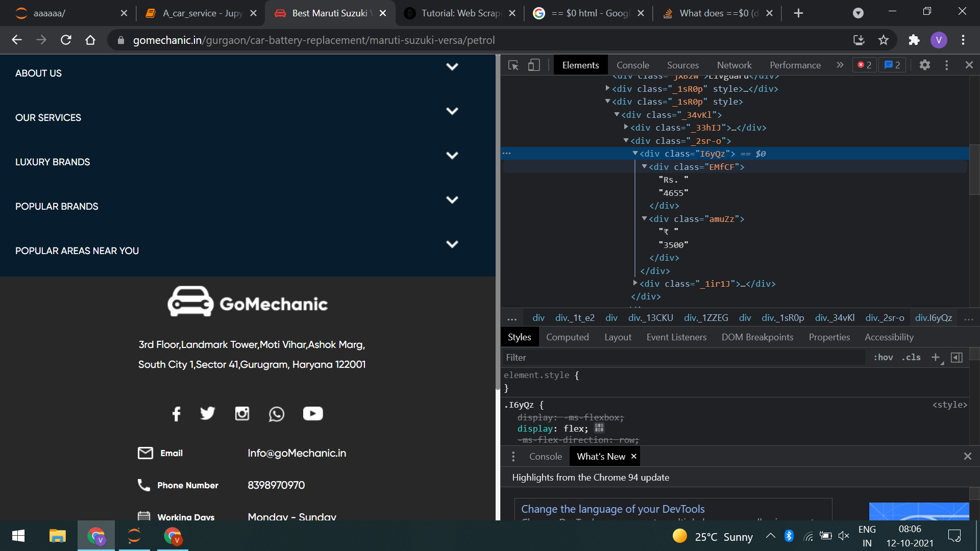Close the What's New drawer tab

[x=633, y=456]
